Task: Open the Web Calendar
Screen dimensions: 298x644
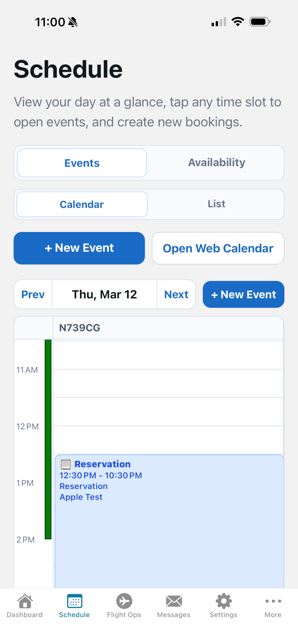Action: 218,248
